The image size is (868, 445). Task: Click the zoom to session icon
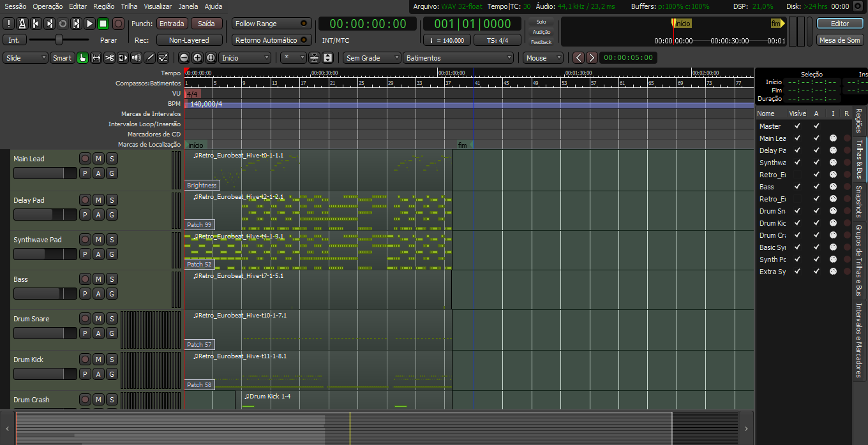tap(211, 58)
